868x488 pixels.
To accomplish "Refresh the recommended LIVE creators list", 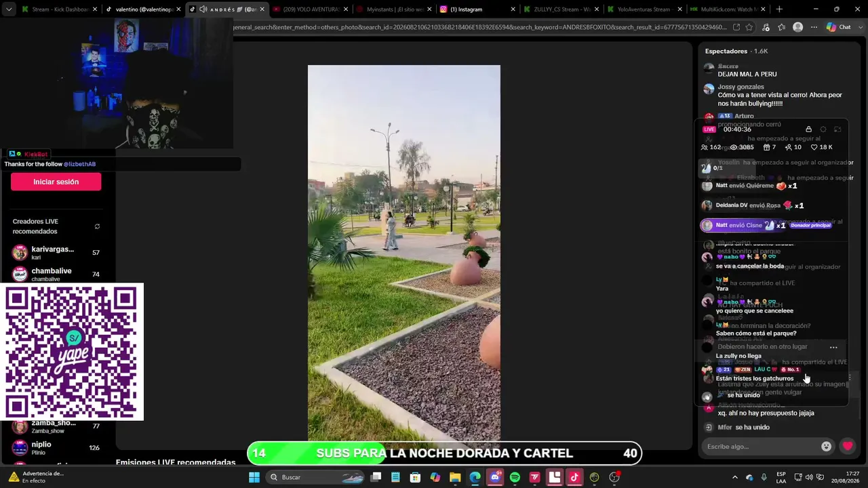I will point(97,226).
